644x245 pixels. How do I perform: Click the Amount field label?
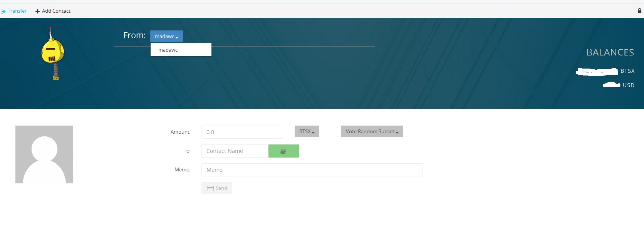point(180,132)
